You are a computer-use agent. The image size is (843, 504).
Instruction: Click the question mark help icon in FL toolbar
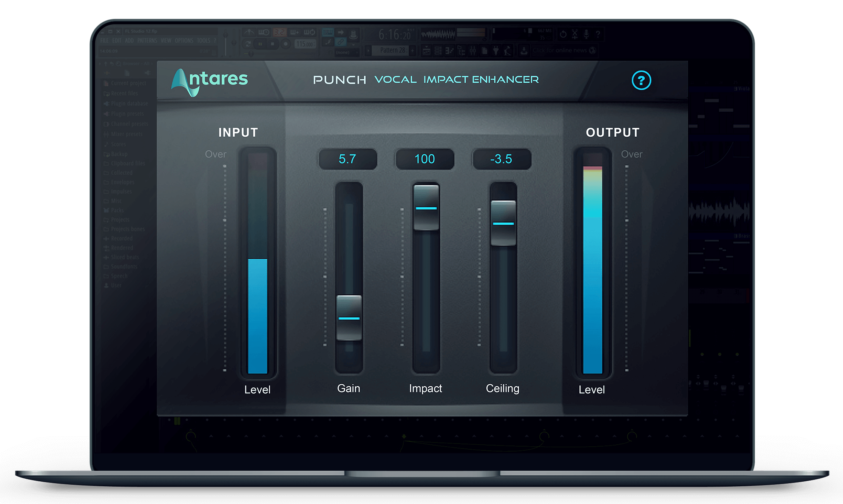pyautogui.click(x=598, y=34)
